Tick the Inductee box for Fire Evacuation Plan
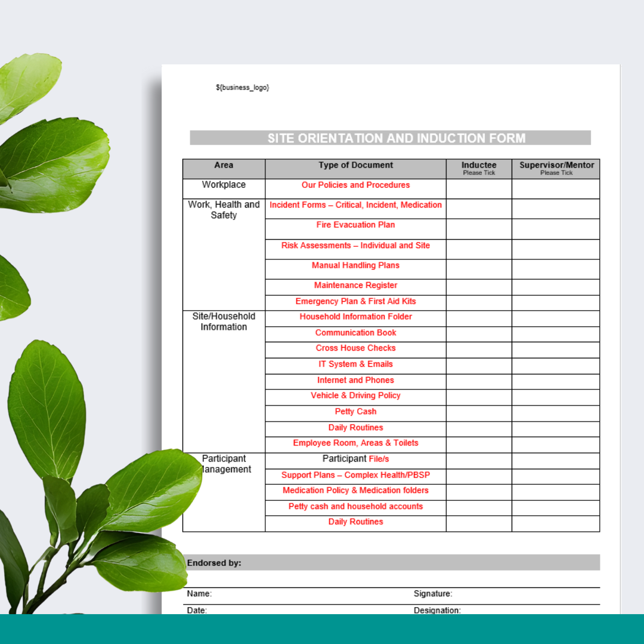The width and height of the screenshot is (644, 644). (478, 229)
